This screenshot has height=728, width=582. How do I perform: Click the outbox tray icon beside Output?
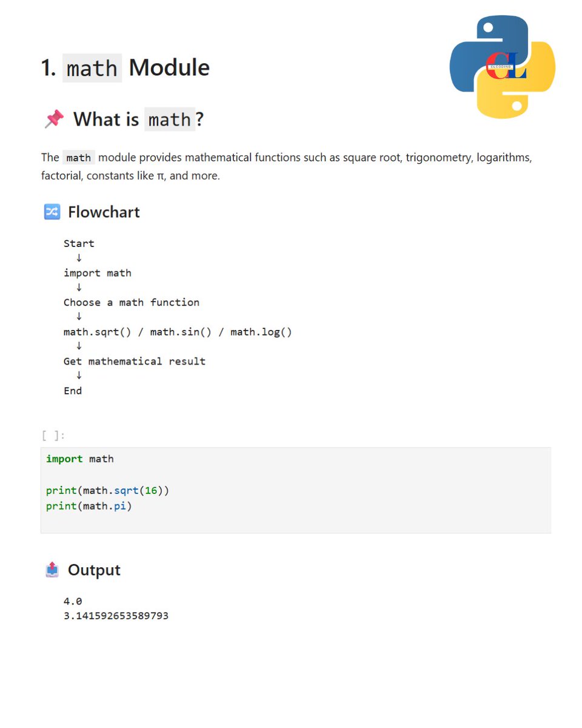(52, 570)
